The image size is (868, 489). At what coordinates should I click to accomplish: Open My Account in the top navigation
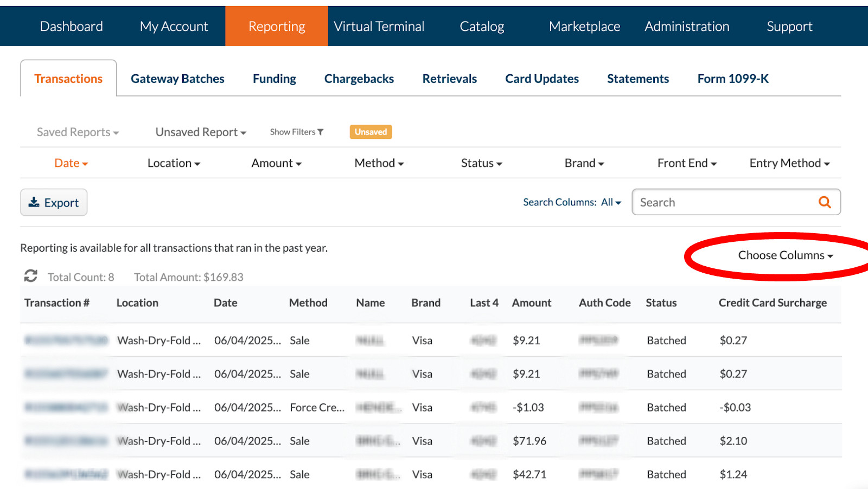click(174, 26)
